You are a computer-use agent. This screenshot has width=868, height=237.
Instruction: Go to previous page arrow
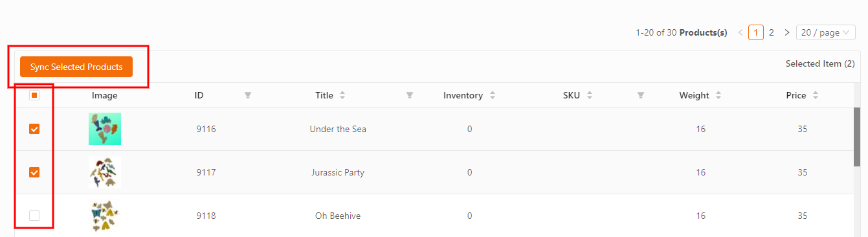click(740, 32)
